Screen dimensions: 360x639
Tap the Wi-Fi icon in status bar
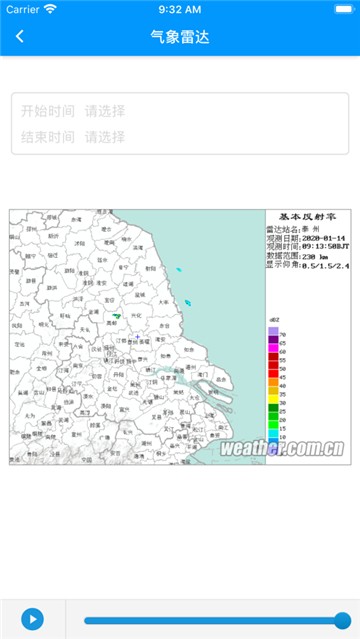tap(51, 9)
